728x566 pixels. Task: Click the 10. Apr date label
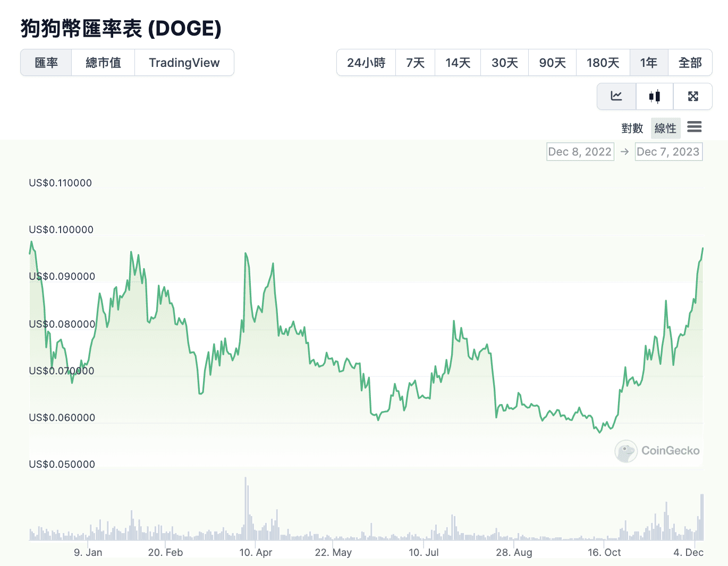pyautogui.click(x=256, y=552)
